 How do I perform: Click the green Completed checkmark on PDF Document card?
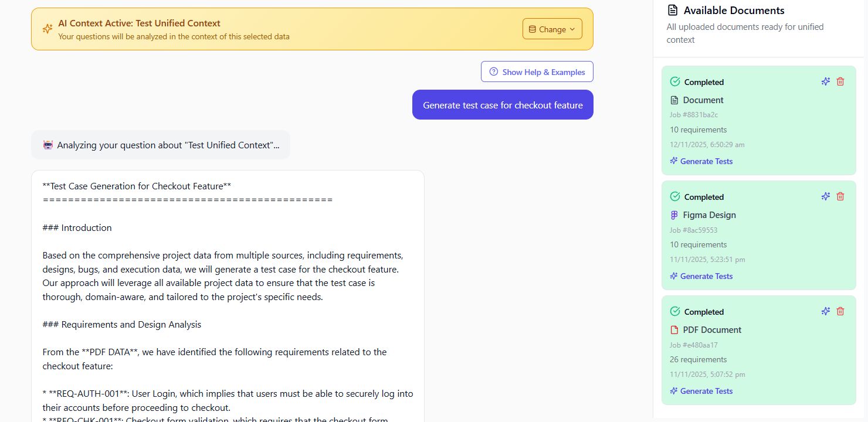coord(674,311)
